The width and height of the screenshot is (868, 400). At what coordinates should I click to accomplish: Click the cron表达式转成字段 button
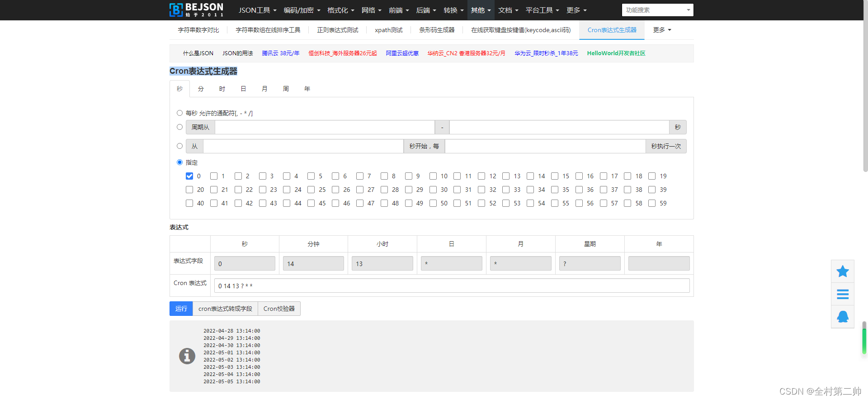pyautogui.click(x=225, y=309)
